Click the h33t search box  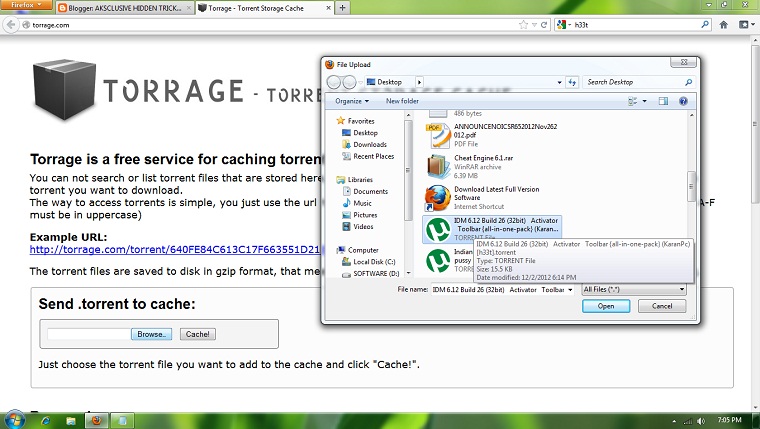pos(636,25)
